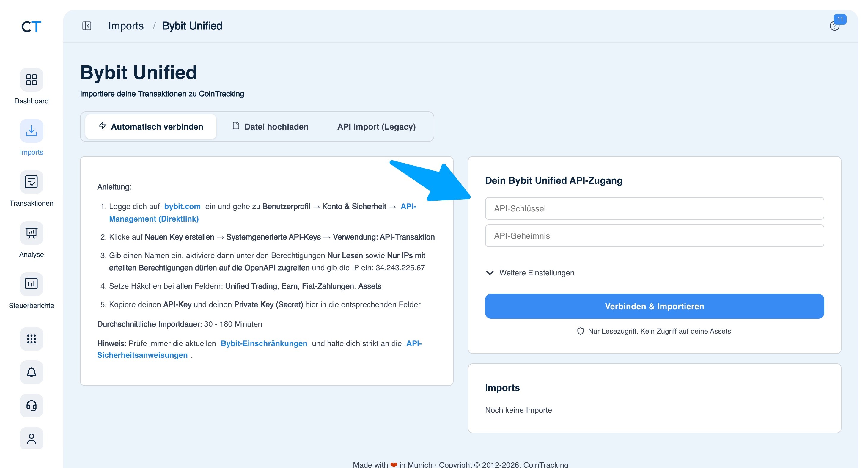Open notifications bell icon
Screen dimensions: 868x468
(x=31, y=372)
